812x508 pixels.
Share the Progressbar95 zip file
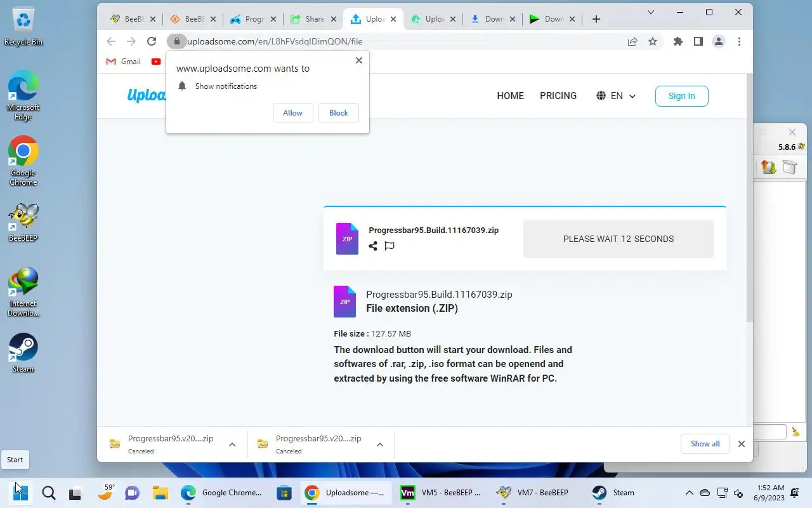[373, 246]
